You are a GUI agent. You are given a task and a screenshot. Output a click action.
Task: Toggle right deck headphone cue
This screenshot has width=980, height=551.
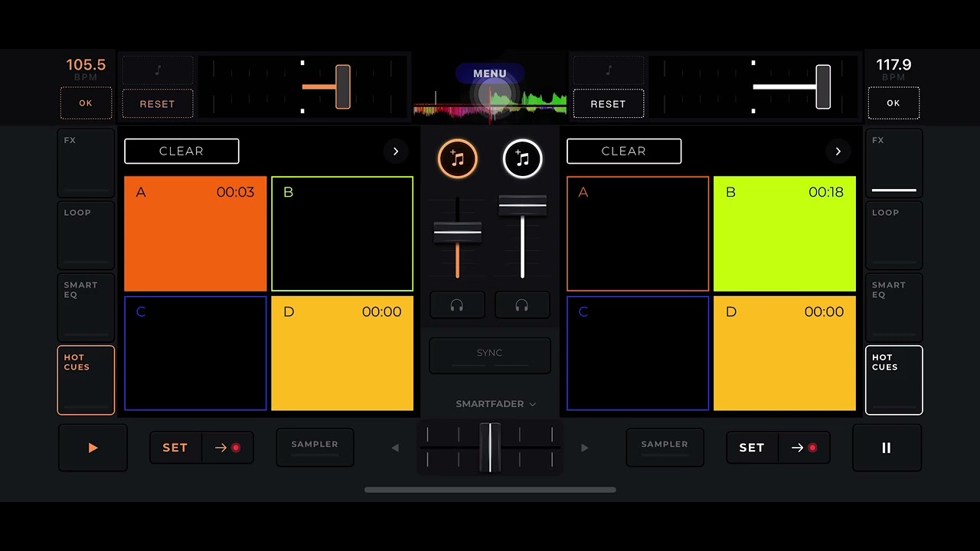[x=522, y=305]
